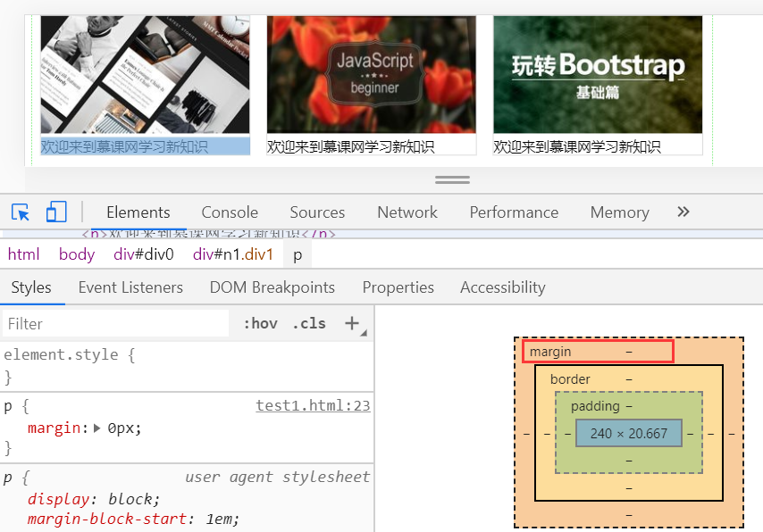Screen dimensions: 763x532
Task: Switch to the Memory tab
Action: [x=619, y=212]
